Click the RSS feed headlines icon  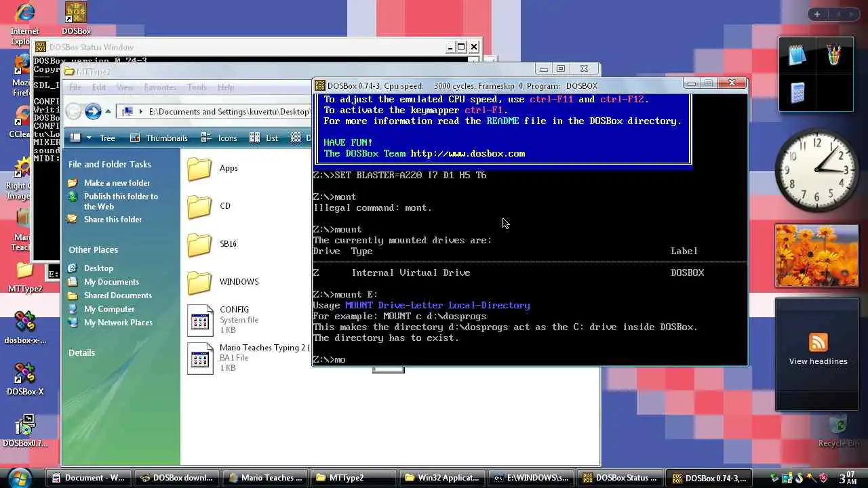[818, 342]
